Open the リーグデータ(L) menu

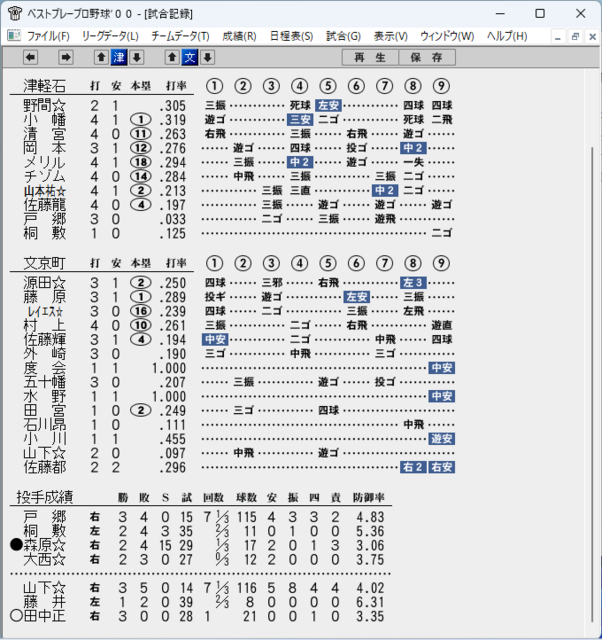(x=110, y=36)
